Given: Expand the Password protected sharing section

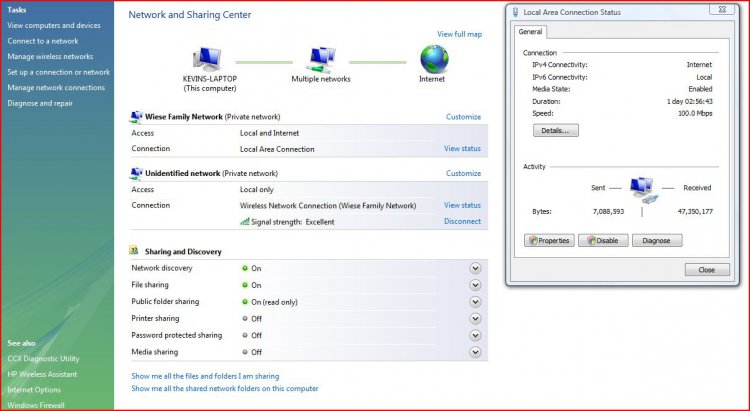Looking at the screenshot, I should pyautogui.click(x=475, y=336).
